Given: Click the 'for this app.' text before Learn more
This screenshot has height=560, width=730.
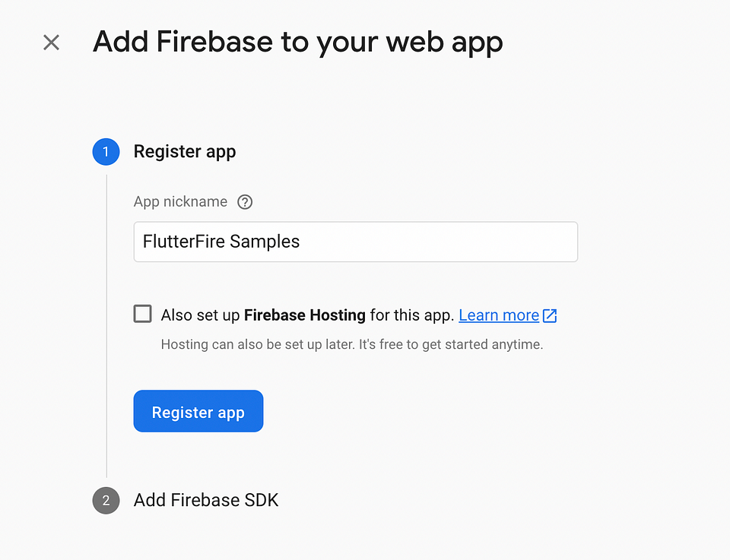Looking at the screenshot, I should pos(412,315).
